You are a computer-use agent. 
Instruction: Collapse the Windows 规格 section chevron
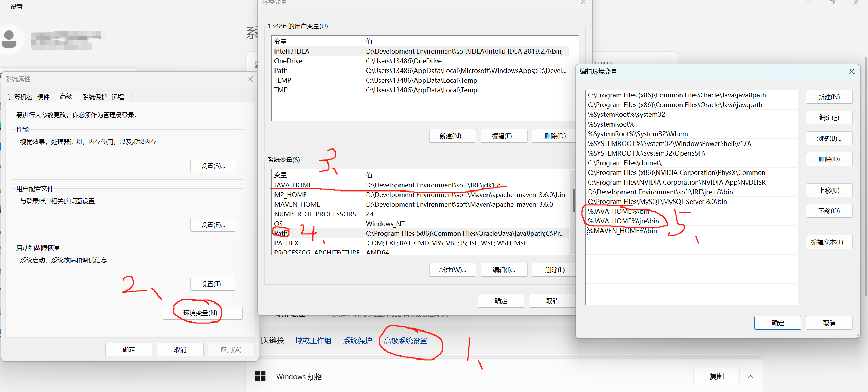point(751,376)
